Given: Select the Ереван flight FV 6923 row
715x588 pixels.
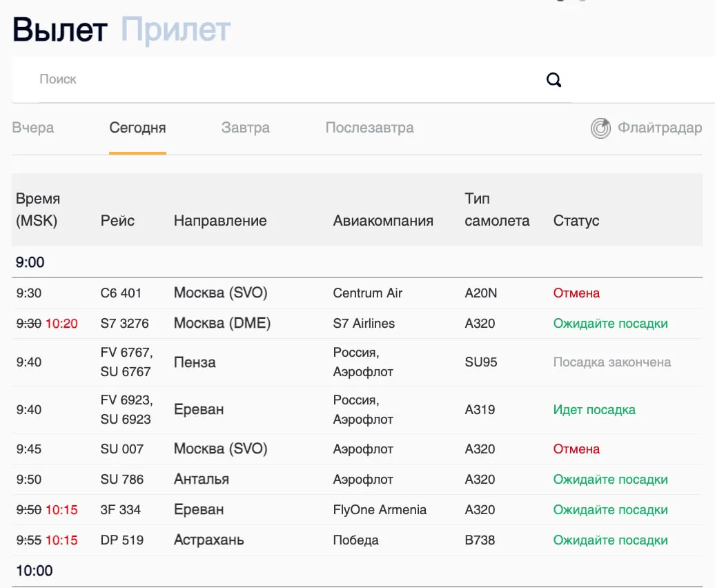Looking at the screenshot, I should tap(357, 410).
